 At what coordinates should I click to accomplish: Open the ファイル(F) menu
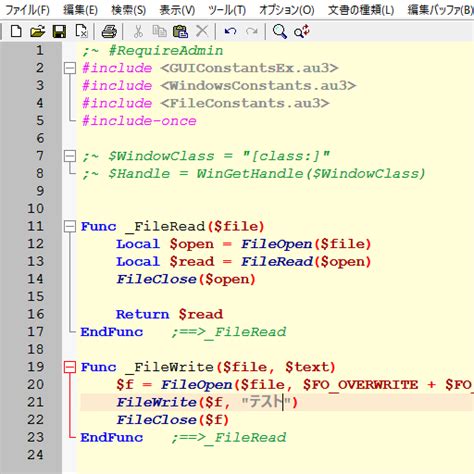click(27, 10)
